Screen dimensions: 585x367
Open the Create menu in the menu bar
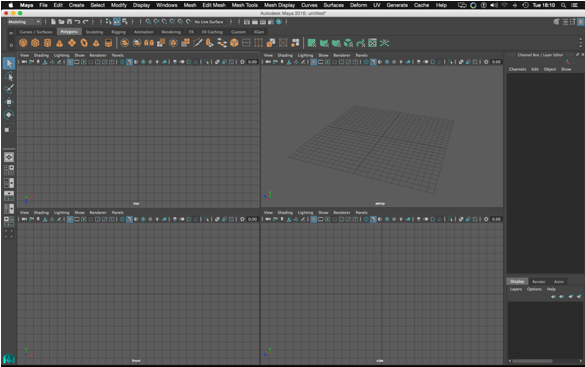pyautogui.click(x=76, y=5)
